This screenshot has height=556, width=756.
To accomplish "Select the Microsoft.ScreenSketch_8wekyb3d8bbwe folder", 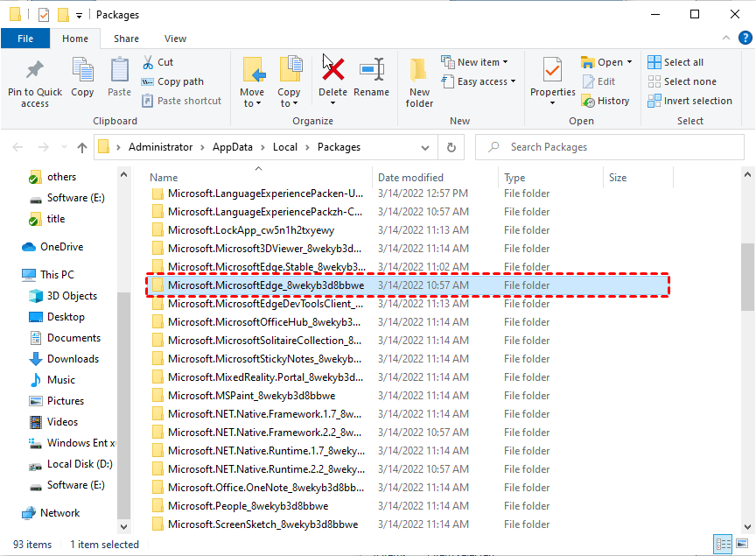I will [408, 524].
